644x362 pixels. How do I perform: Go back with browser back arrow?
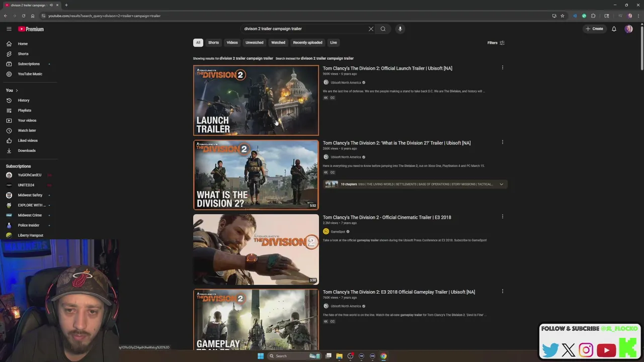coord(6,16)
